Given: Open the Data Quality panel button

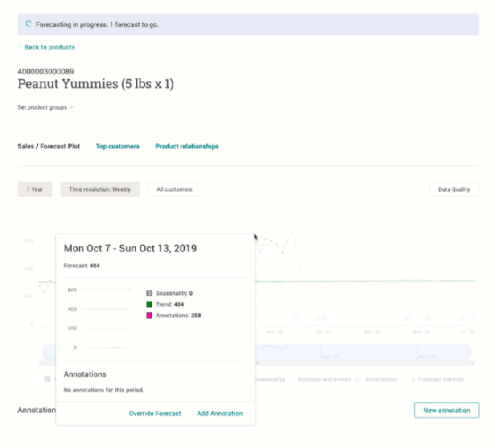Looking at the screenshot, I should point(454,189).
